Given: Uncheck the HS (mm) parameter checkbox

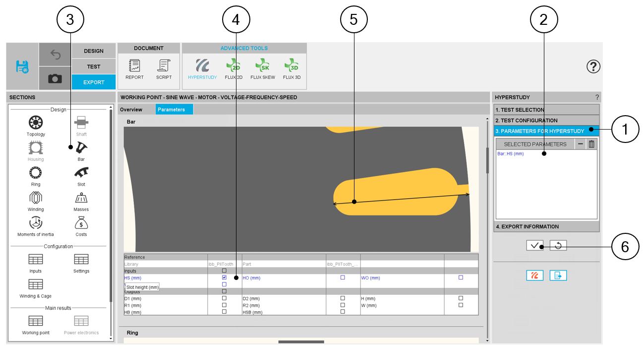Looking at the screenshot, I should 224,278.
